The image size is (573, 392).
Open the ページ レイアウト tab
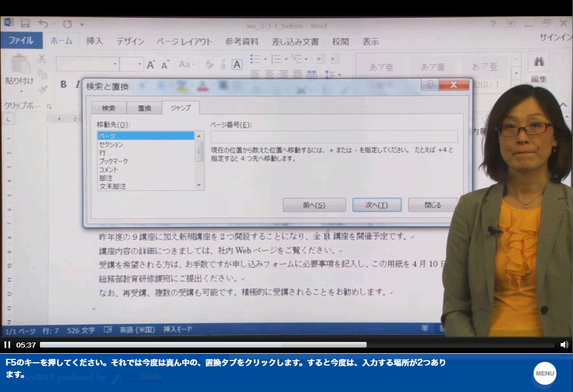tap(184, 42)
